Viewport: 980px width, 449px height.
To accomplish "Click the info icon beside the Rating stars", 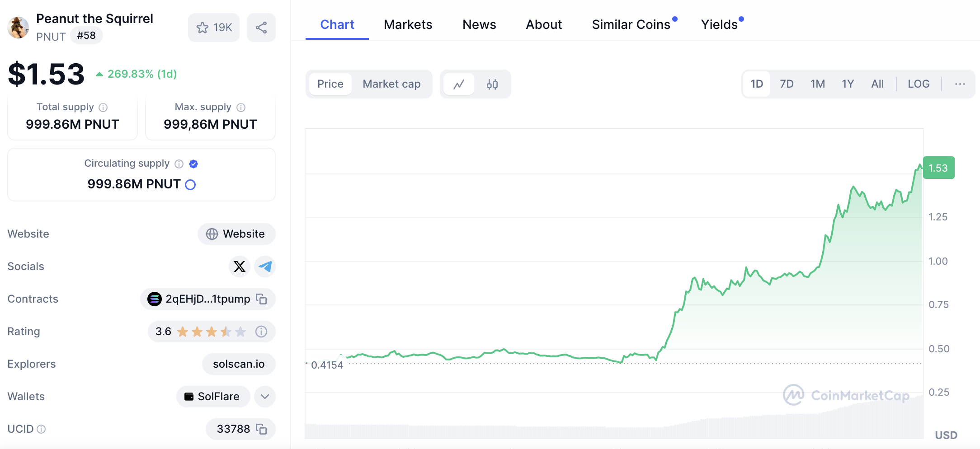I will point(261,332).
